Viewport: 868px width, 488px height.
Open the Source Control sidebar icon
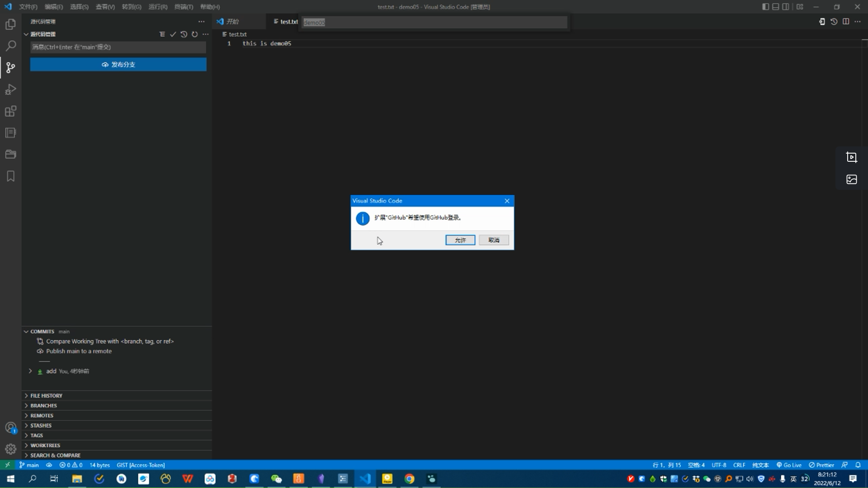point(10,67)
